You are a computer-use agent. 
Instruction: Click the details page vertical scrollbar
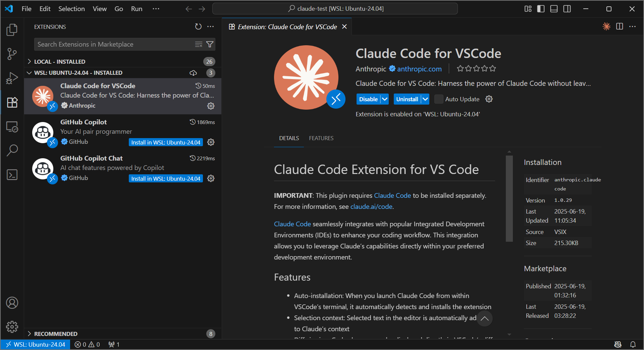point(509,198)
